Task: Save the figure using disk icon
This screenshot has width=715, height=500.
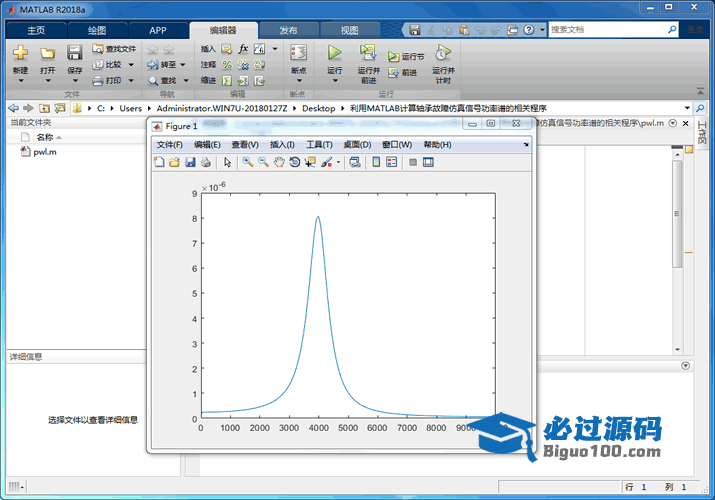Action: pyautogui.click(x=190, y=162)
